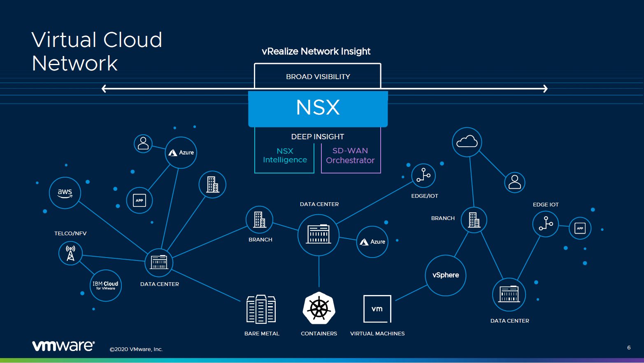Click the APP icon below left Azure

point(139,200)
